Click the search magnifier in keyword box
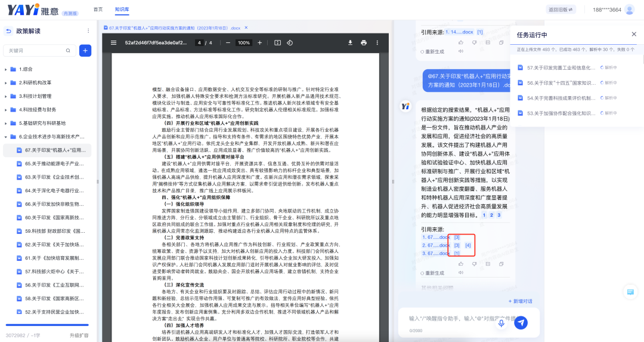Image resolution: width=644 pixels, height=342 pixels. click(68, 51)
